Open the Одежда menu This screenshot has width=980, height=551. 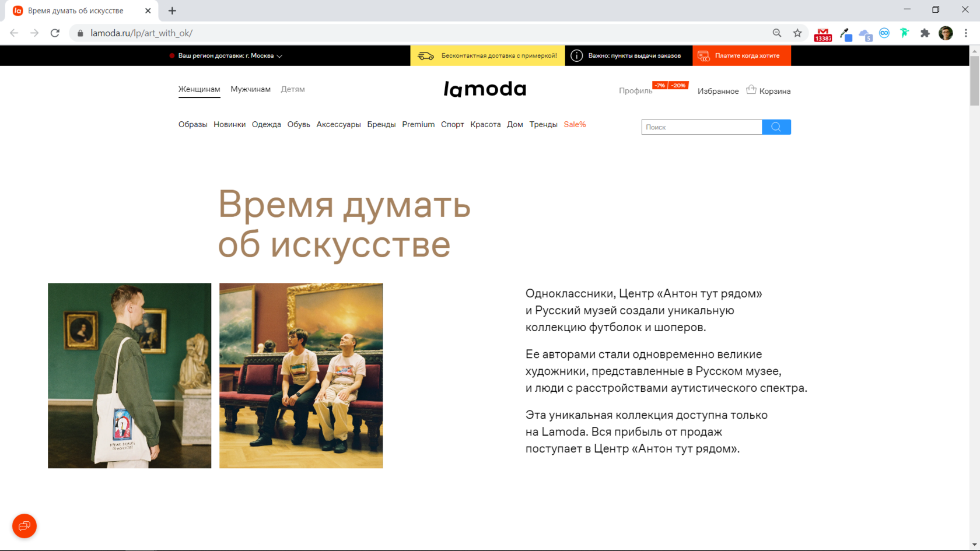pos(267,125)
